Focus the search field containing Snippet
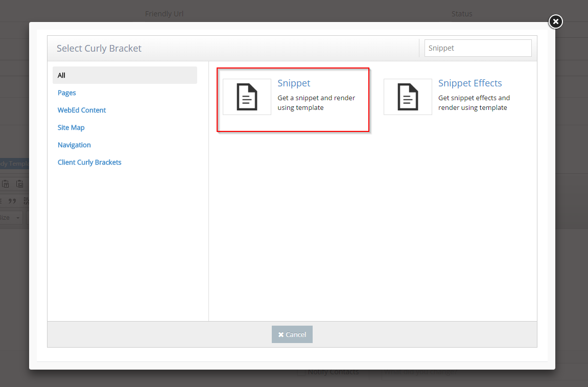The width and height of the screenshot is (588, 387). [x=478, y=48]
